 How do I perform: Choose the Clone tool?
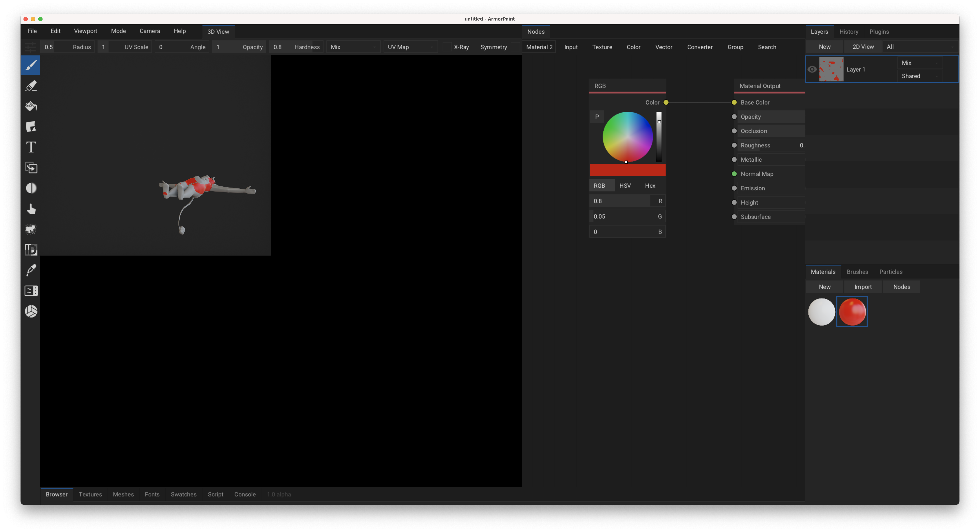tap(31, 168)
